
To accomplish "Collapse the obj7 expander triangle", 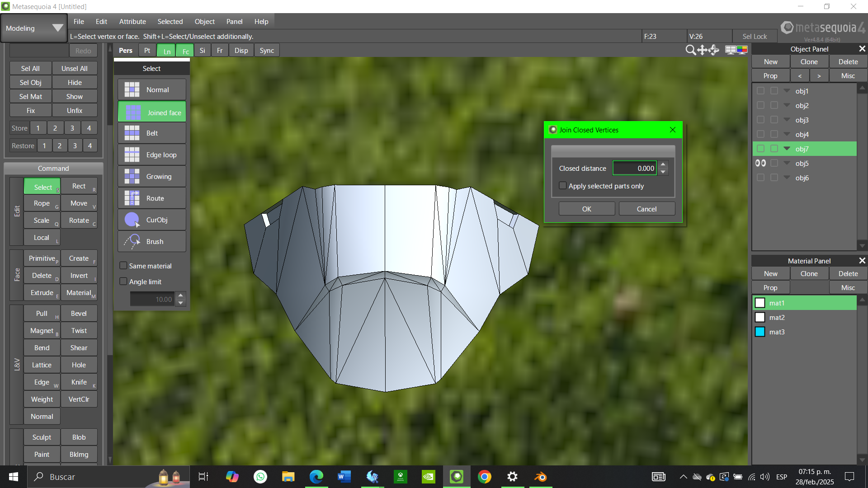I will [x=787, y=148].
